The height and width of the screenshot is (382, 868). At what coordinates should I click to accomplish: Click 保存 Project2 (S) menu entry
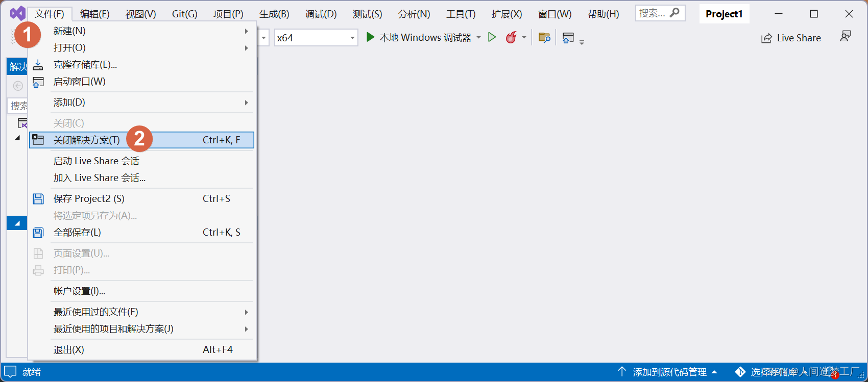tap(141, 199)
